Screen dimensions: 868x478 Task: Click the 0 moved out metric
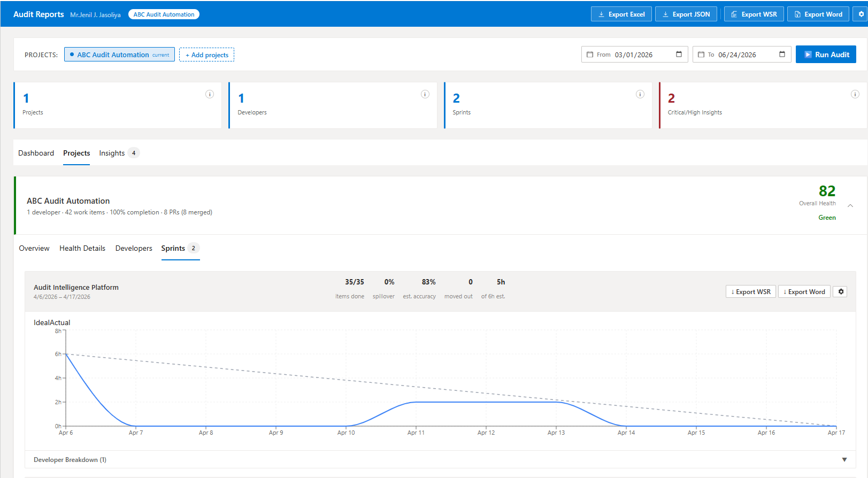click(458, 289)
